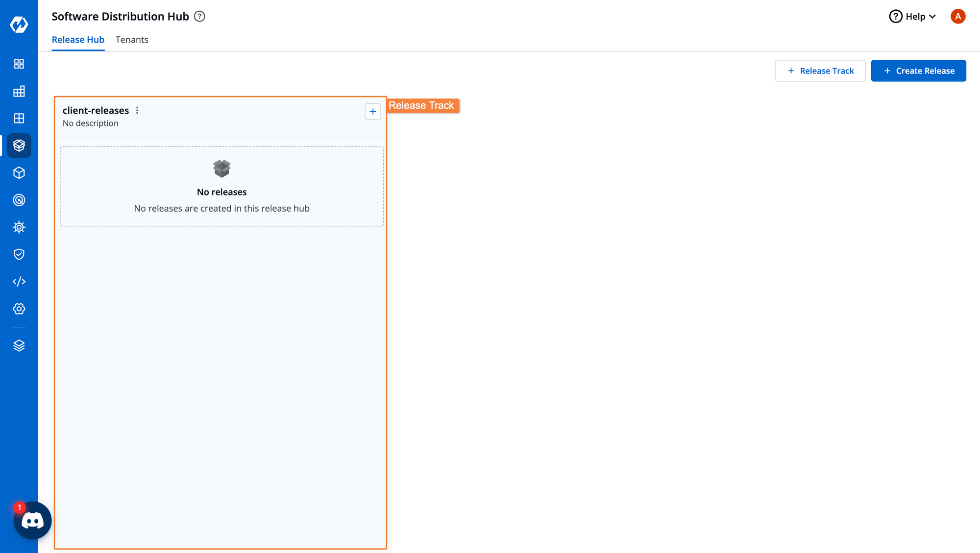Click the code/API icon in sidebar

coord(19,281)
